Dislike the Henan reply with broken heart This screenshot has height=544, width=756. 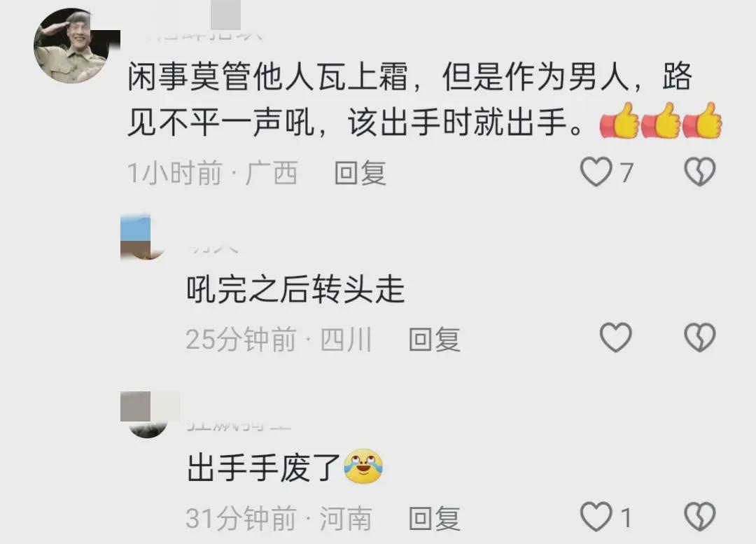click(700, 517)
